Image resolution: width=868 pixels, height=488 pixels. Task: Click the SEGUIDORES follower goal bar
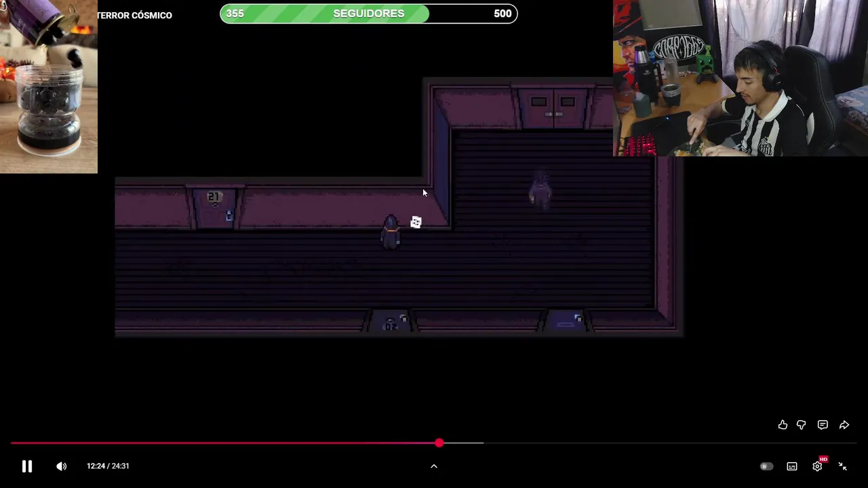pos(369,14)
